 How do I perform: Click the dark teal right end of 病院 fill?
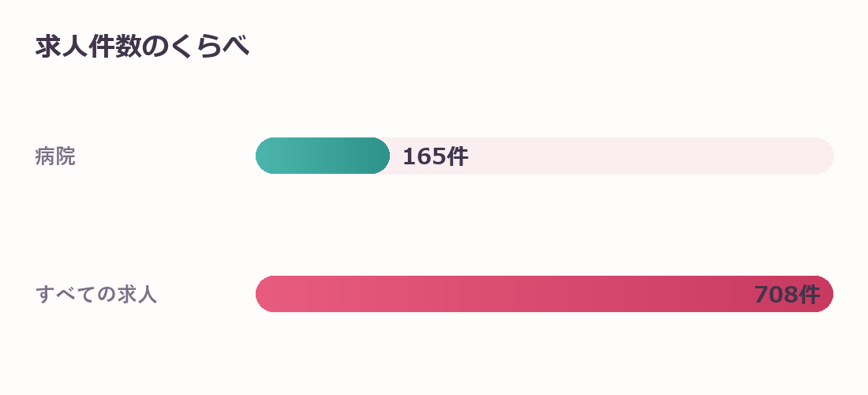point(380,156)
